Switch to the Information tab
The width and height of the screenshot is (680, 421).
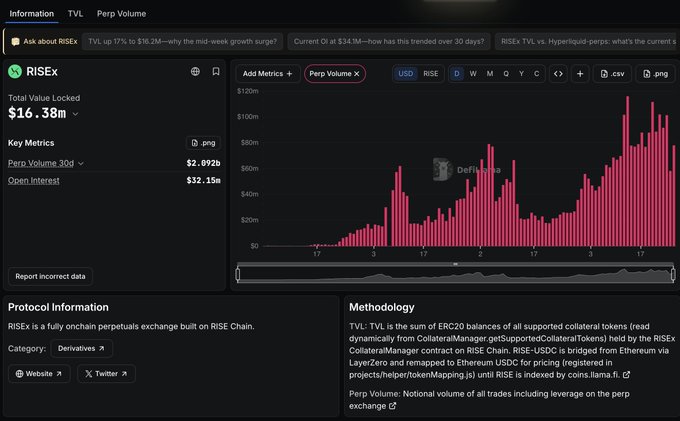point(32,13)
